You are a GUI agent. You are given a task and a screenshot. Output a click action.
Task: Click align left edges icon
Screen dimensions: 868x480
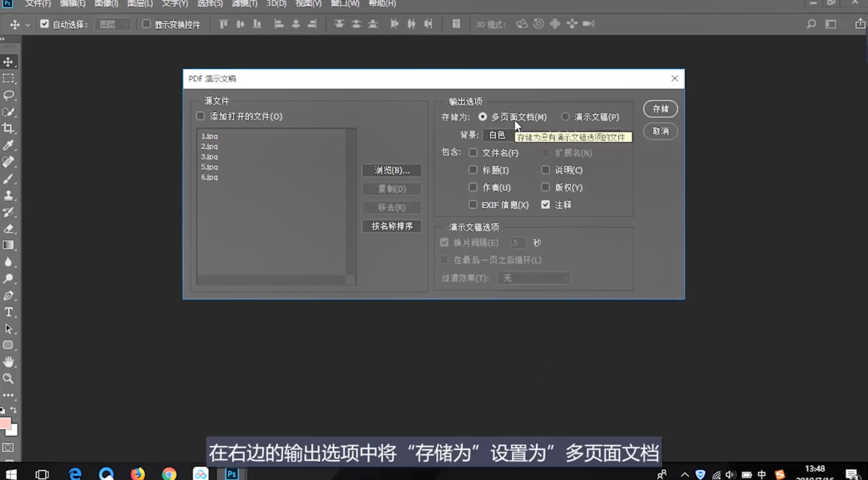point(279,24)
